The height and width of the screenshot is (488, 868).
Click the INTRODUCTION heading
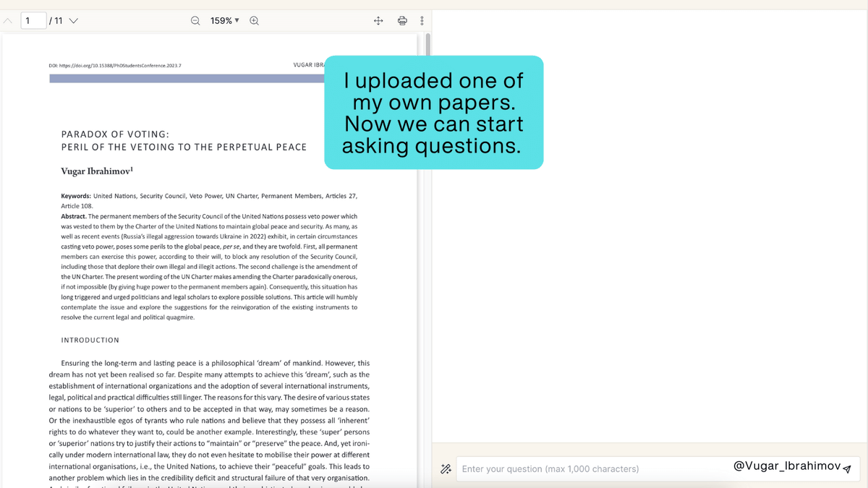click(90, 340)
